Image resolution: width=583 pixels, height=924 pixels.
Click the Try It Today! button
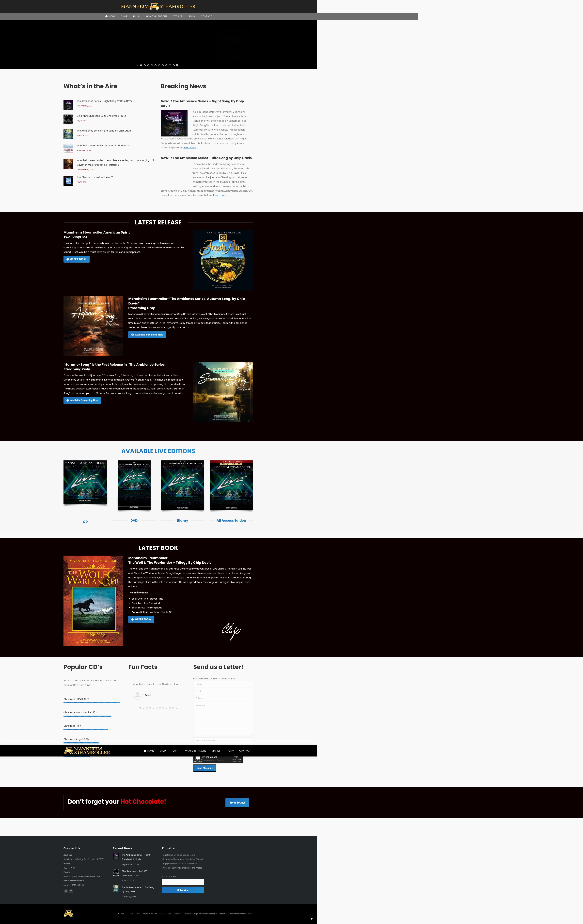[x=237, y=802]
